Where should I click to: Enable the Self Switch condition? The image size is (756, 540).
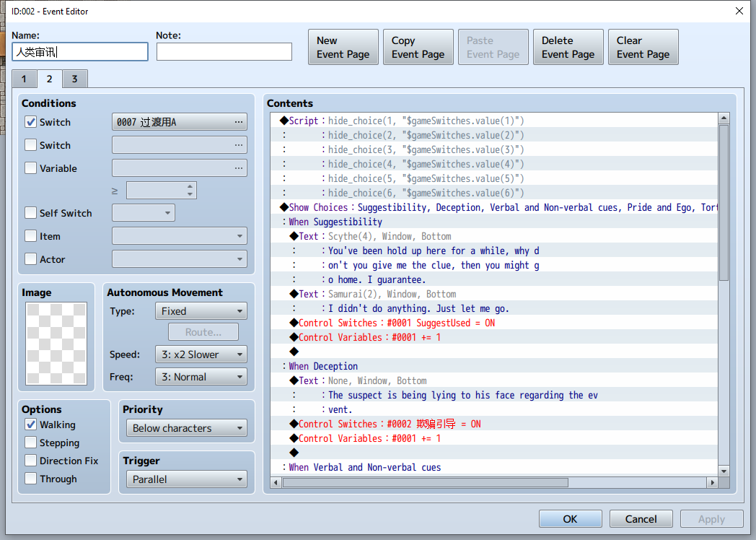31,213
